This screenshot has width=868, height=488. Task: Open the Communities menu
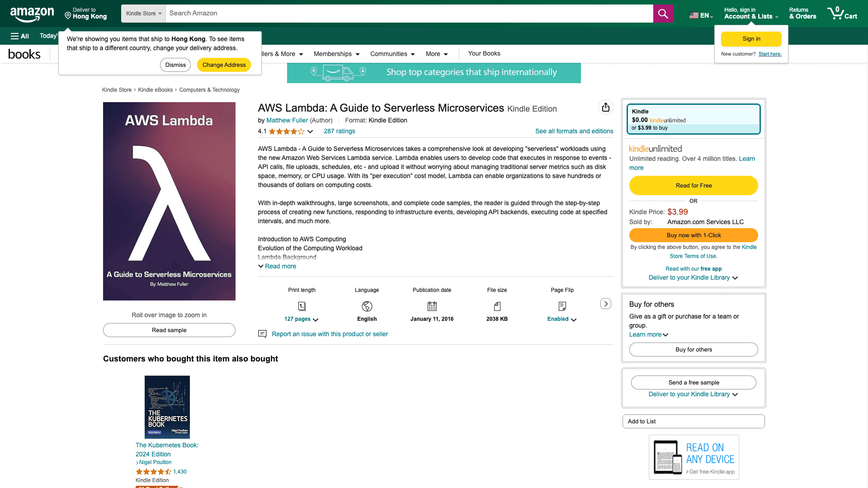tap(392, 54)
